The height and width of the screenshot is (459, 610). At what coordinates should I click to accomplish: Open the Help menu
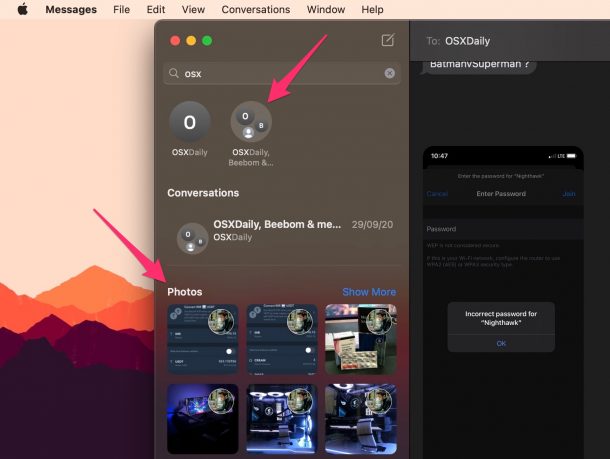(x=372, y=10)
